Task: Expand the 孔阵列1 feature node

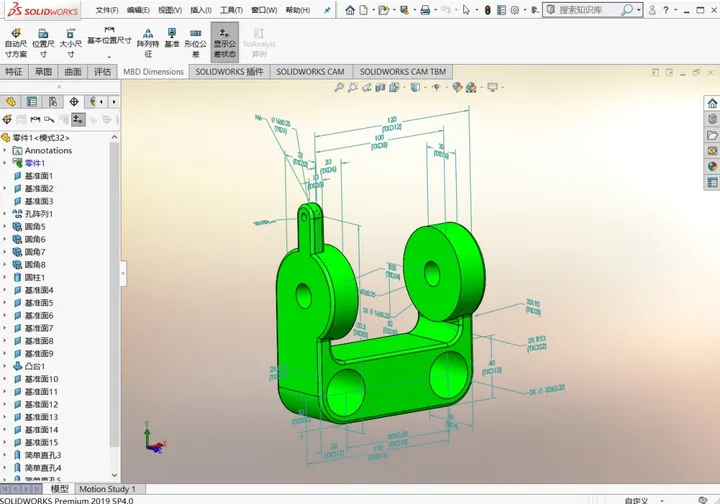Action: point(6,214)
